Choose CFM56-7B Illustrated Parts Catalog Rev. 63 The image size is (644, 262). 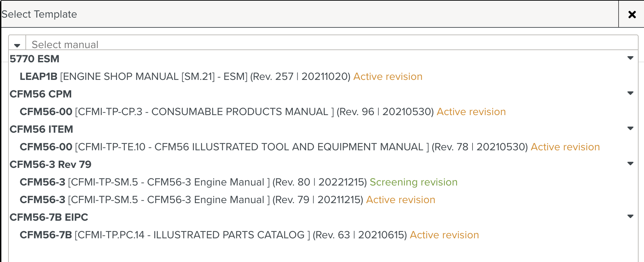coord(249,235)
